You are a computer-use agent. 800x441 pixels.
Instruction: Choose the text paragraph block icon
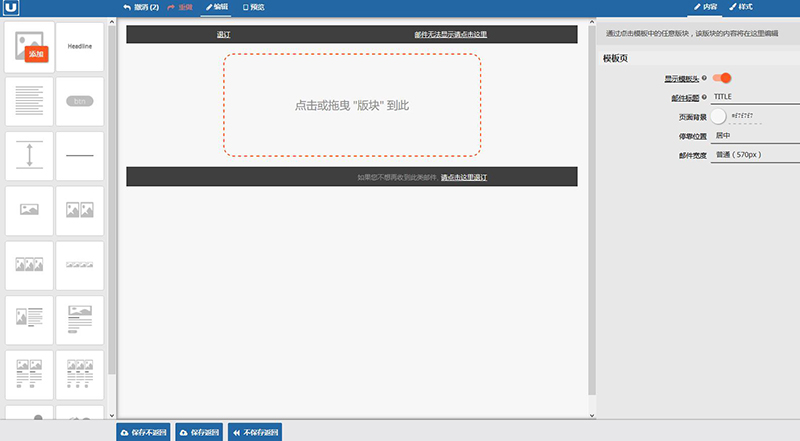pyautogui.click(x=29, y=101)
